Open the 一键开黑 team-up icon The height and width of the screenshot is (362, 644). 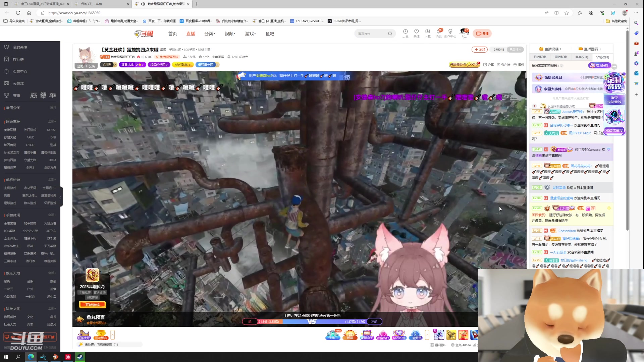pyautogui.click(x=415, y=335)
